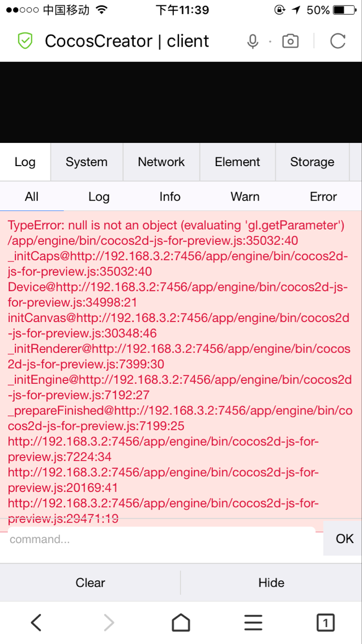
Task: Show only Info level logs
Action: tap(170, 197)
